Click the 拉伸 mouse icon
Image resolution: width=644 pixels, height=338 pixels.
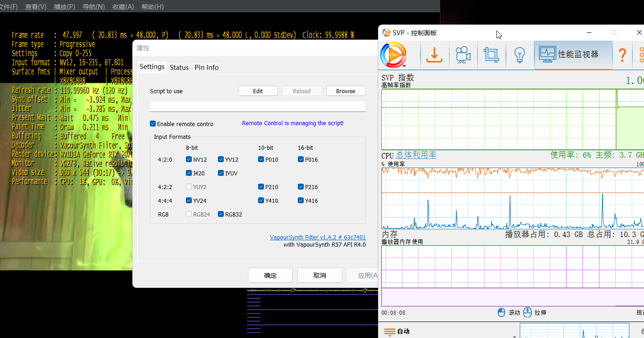(x=528, y=312)
